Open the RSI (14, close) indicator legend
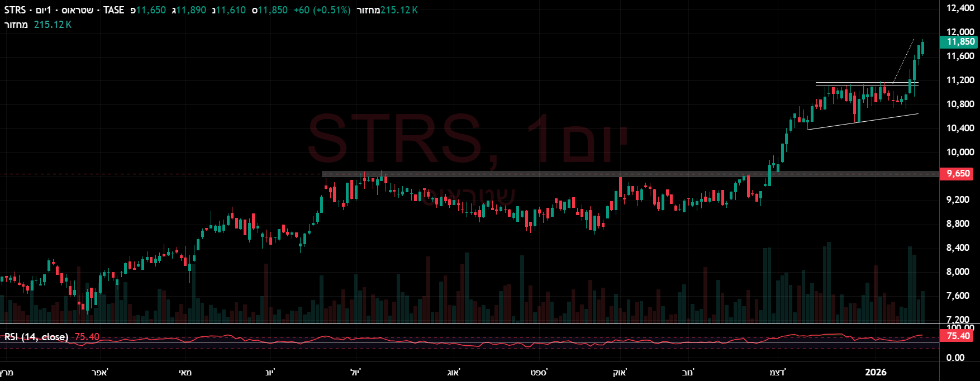This screenshot has width=980, height=381. tap(36, 337)
